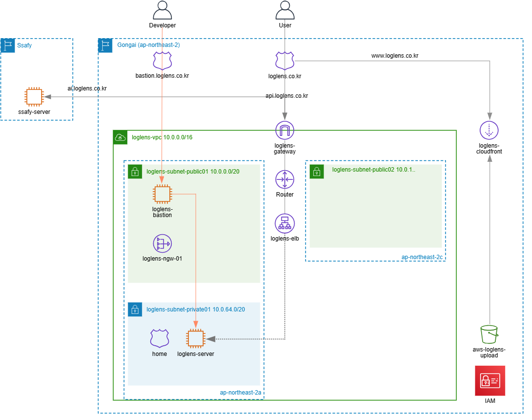The image size is (532, 420).
Task: Click the loglens-vpc cloud icon
Action: 120,137
